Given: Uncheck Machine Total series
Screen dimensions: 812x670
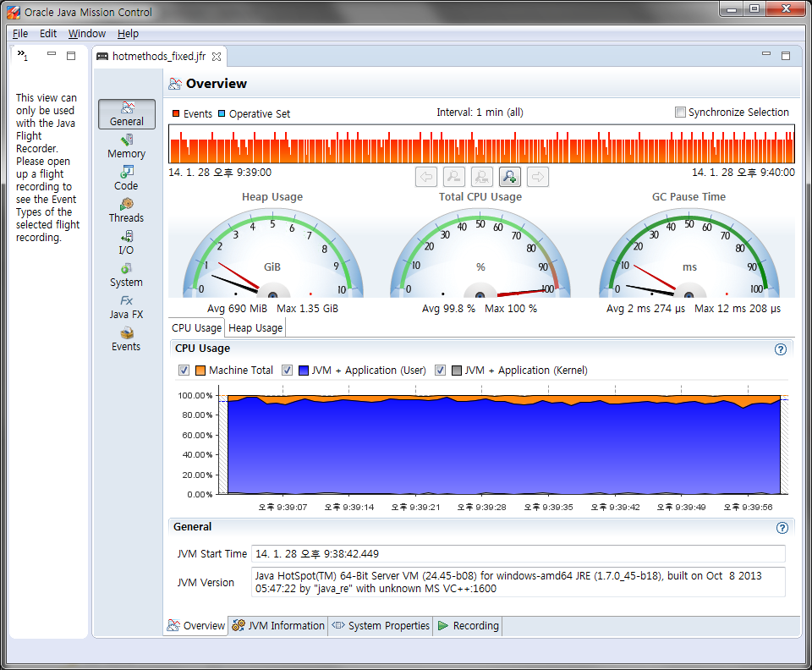Looking at the screenshot, I should click(x=184, y=371).
